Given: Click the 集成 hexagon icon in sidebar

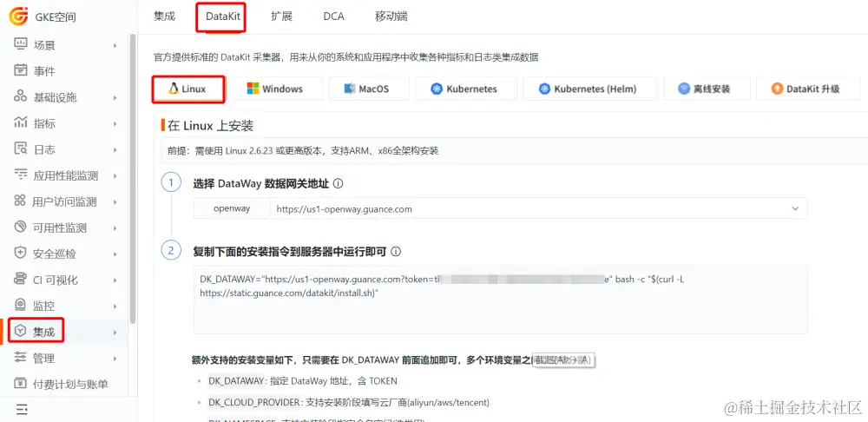Looking at the screenshot, I should coord(21,331).
